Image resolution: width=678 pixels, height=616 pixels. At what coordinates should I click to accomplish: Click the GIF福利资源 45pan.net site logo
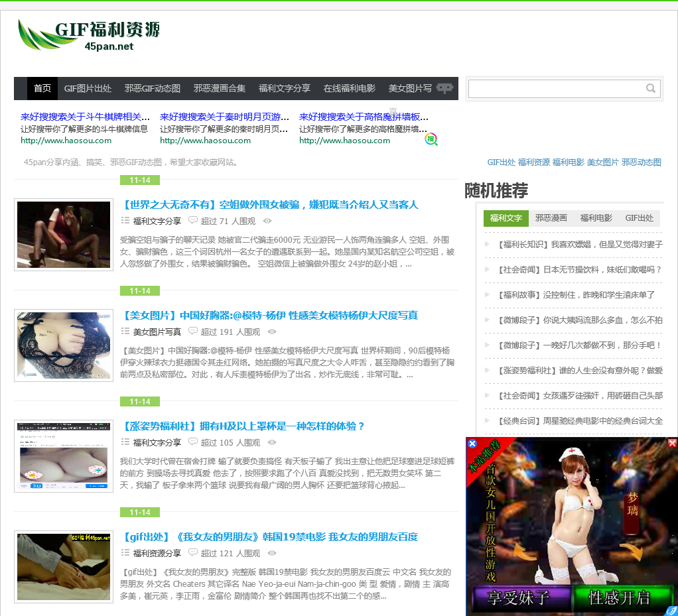pos(89,34)
